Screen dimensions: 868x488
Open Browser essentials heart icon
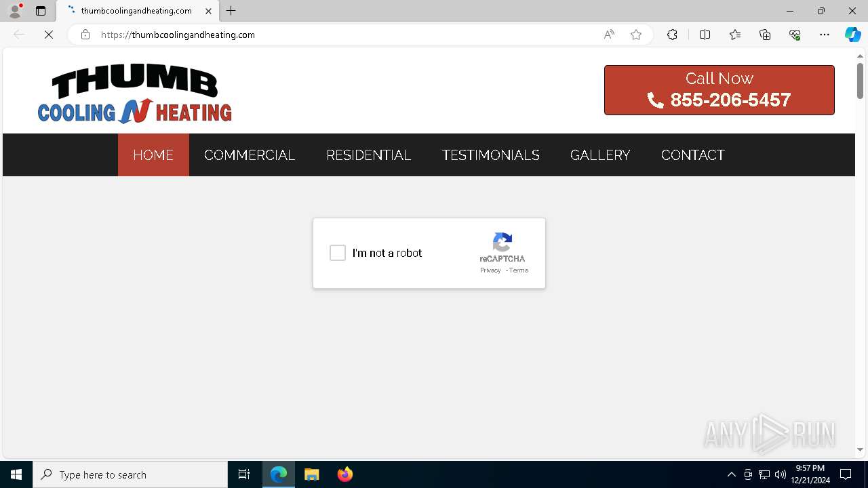click(x=795, y=35)
